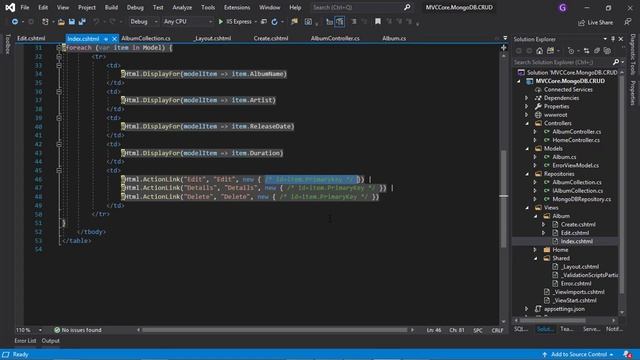Screen dimensions: 640x360
Task: Click the editor horizontal scrollbar thumb
Action: point(274,330)
